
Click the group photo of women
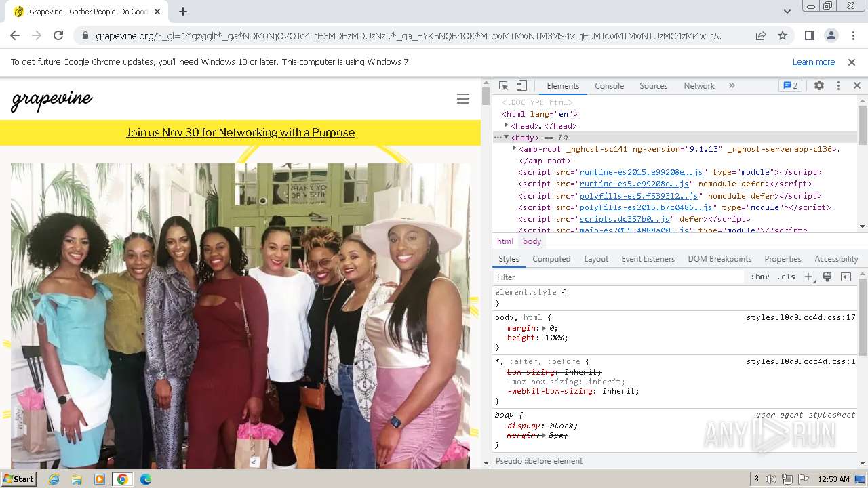pos(240,316)
